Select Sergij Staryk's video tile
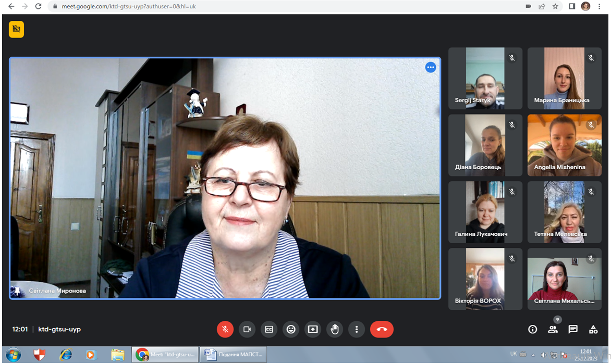 pos(485,78)
